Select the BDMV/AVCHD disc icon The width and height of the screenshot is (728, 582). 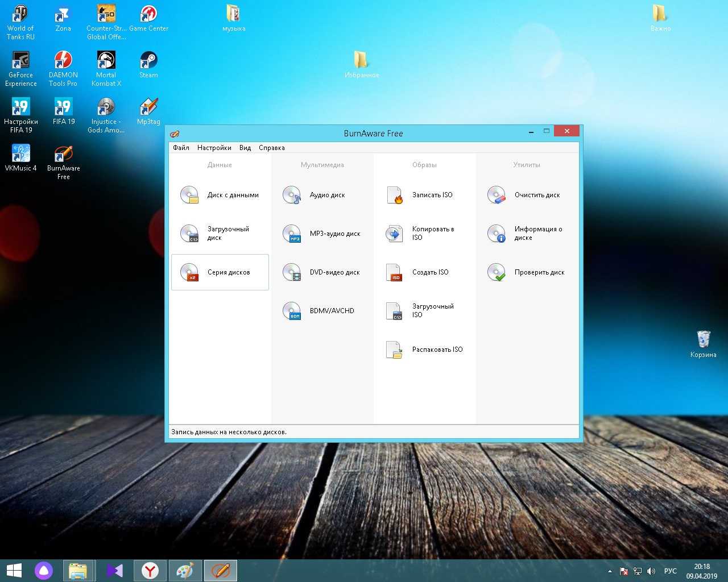[x=292, y=311]
